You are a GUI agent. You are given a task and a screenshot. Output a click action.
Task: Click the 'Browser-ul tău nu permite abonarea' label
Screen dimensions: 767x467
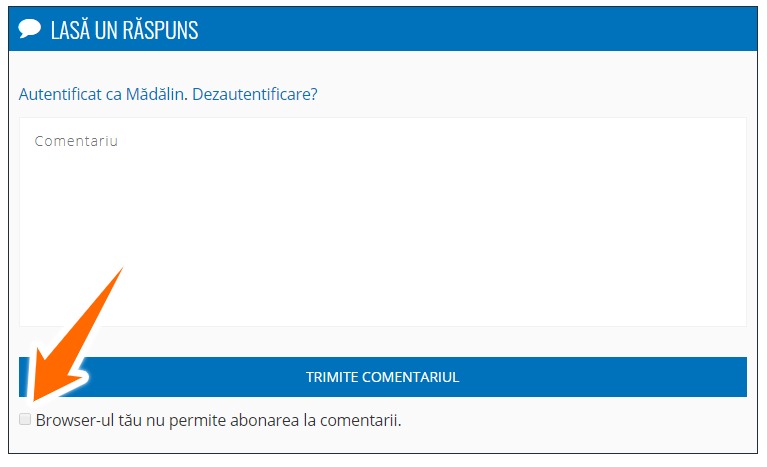pos(218,421)
